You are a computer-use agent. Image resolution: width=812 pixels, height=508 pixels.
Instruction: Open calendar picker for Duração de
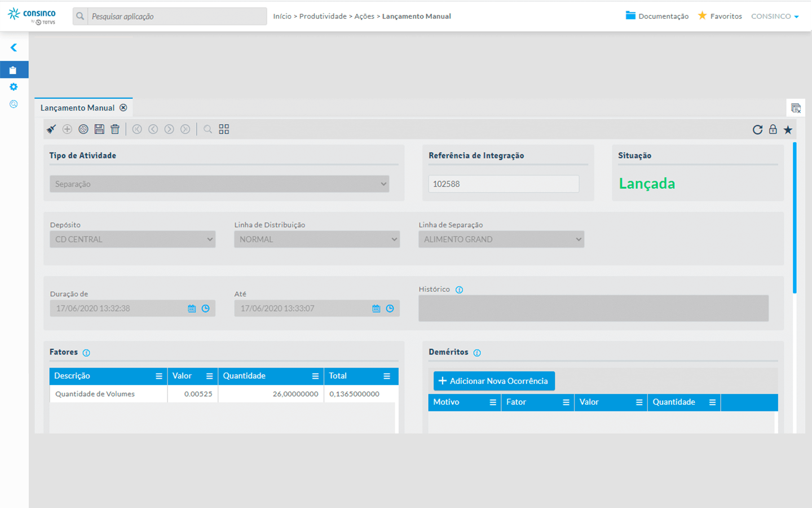[192, 309]
